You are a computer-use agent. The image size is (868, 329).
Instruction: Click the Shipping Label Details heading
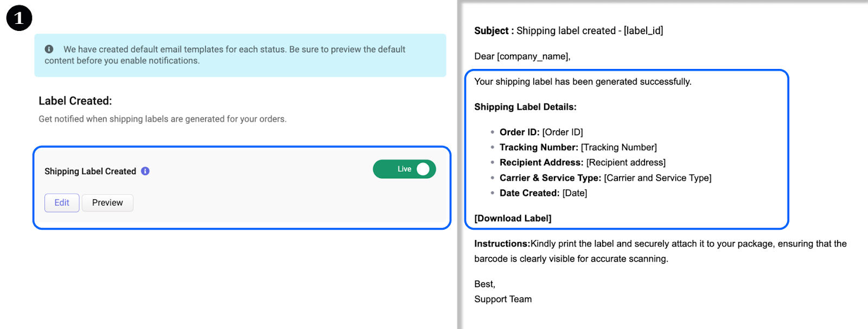tap(525, 107)
